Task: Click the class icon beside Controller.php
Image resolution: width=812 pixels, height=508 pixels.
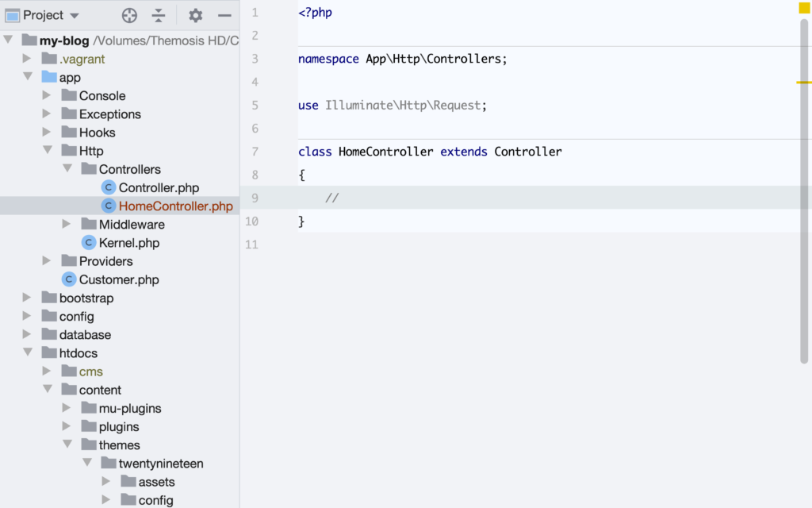Action: (x=108, y=187)
